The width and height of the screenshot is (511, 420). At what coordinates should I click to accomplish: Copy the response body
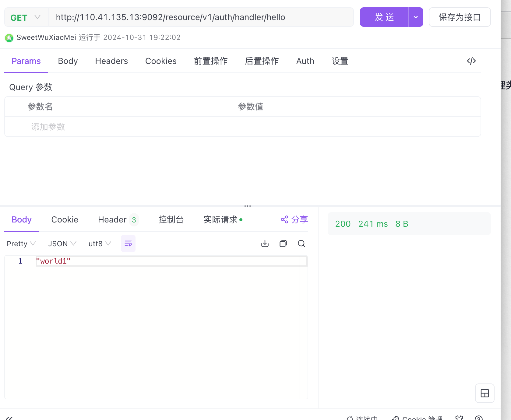tap(283, 243)
